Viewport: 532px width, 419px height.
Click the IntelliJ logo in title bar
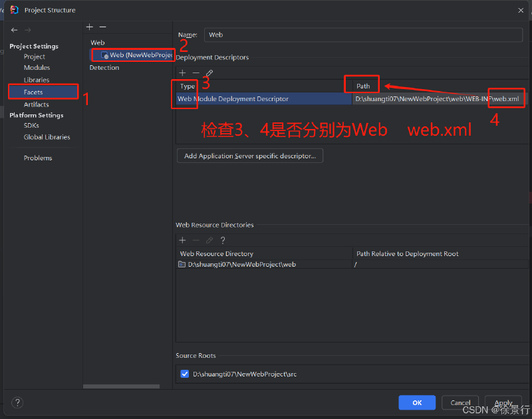[15, 10]
